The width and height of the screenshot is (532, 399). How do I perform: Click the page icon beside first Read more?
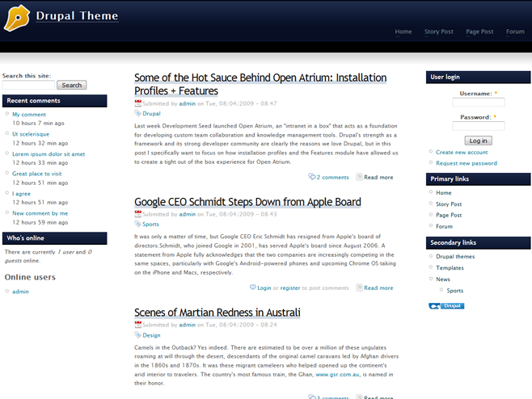(359, 177)
